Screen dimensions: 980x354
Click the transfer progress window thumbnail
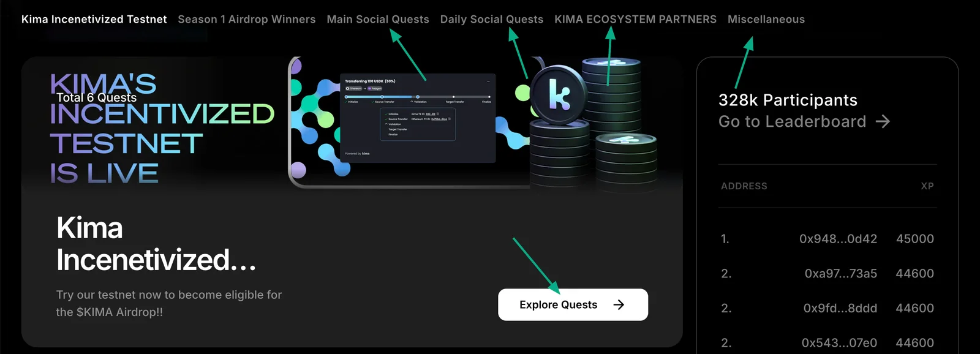[417, 118]
